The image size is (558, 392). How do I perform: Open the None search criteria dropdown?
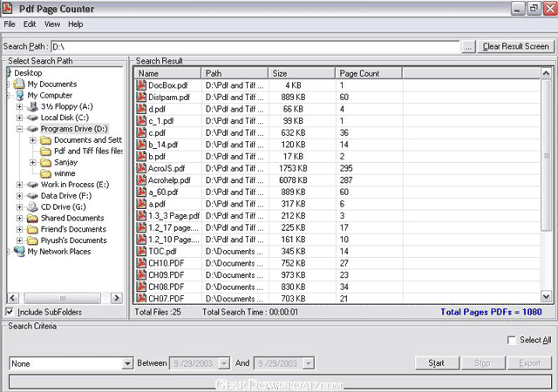127,363
